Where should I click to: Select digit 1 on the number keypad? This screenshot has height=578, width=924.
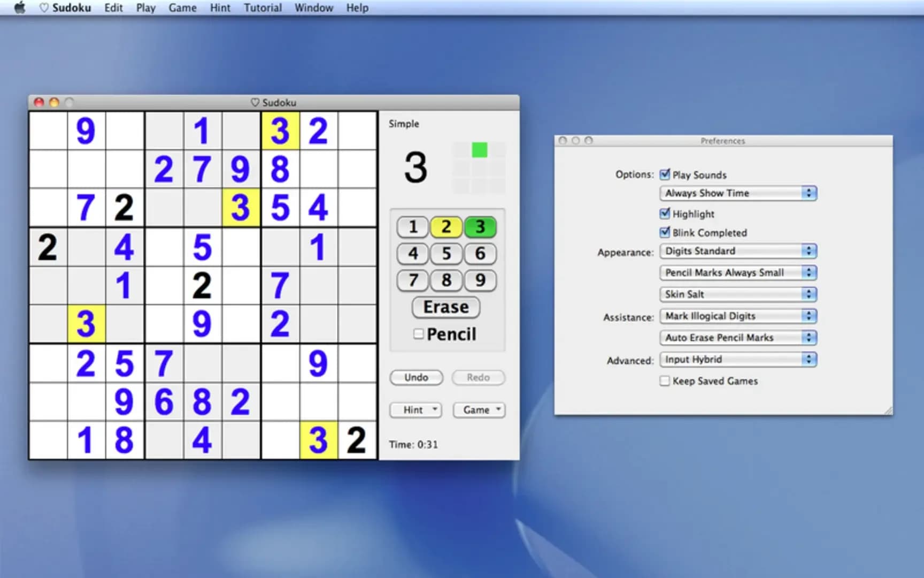(x=412, y=227)
